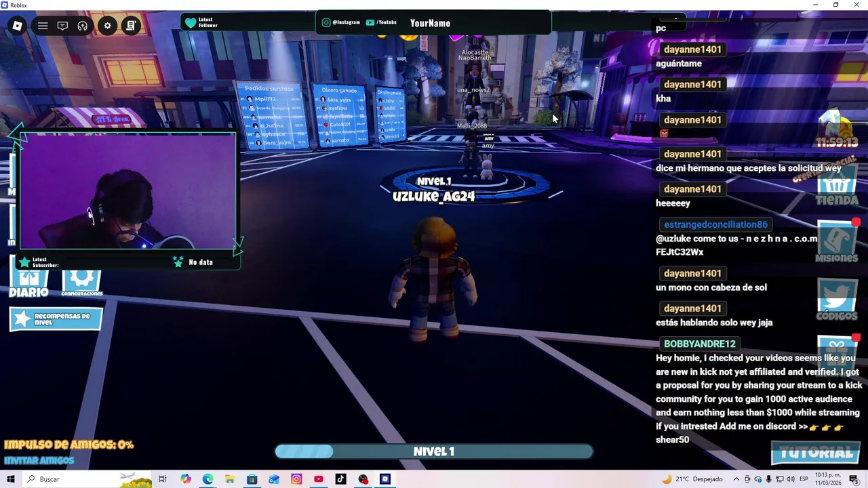Image resolution: width=868 pixels, height=488 pixels.
Task: Open Microsoft Edge from taskbar
Action: click(x=208, y=479)
